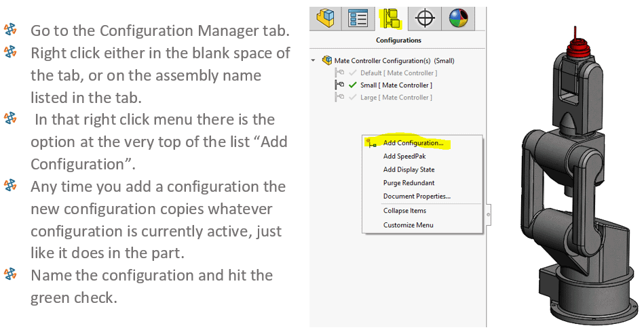Activate the Large [Mate Controller] configuration
The image size is (644, 330).
(396, 98)
